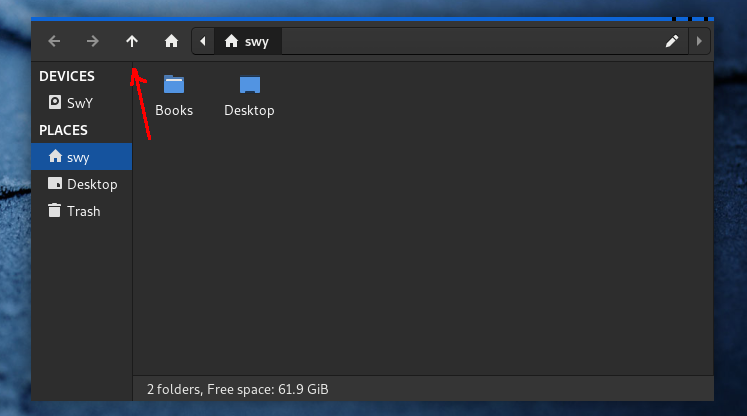Toggle the pencil location entry button
The image size is (747, 416).
(x=672, y=41)
